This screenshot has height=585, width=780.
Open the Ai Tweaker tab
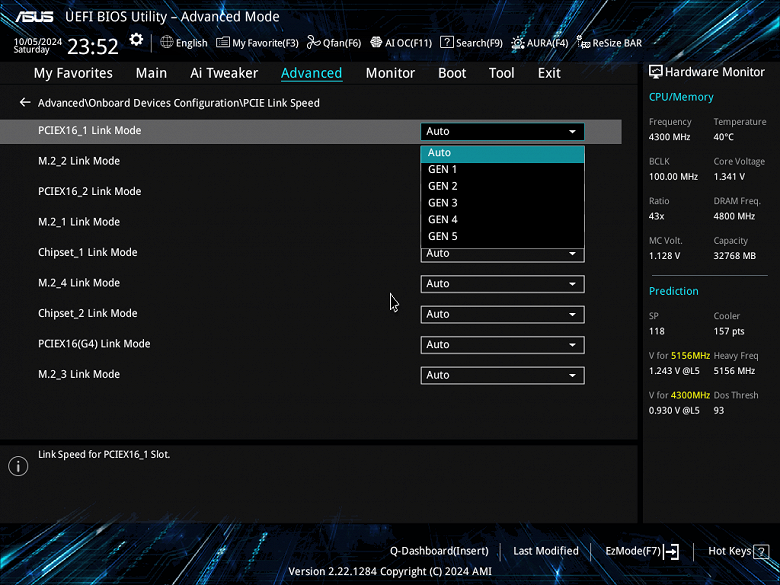pos(224,73)
